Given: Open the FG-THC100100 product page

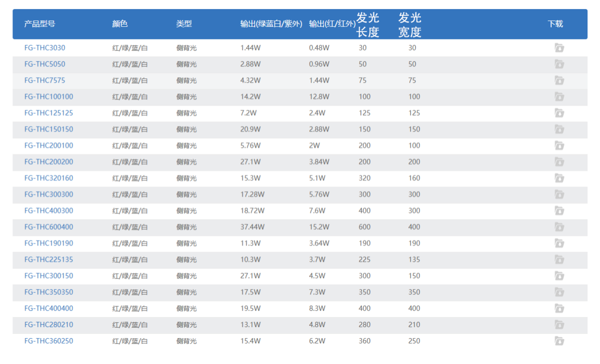Looking at the screenshot, I should [x=49, y=97].
